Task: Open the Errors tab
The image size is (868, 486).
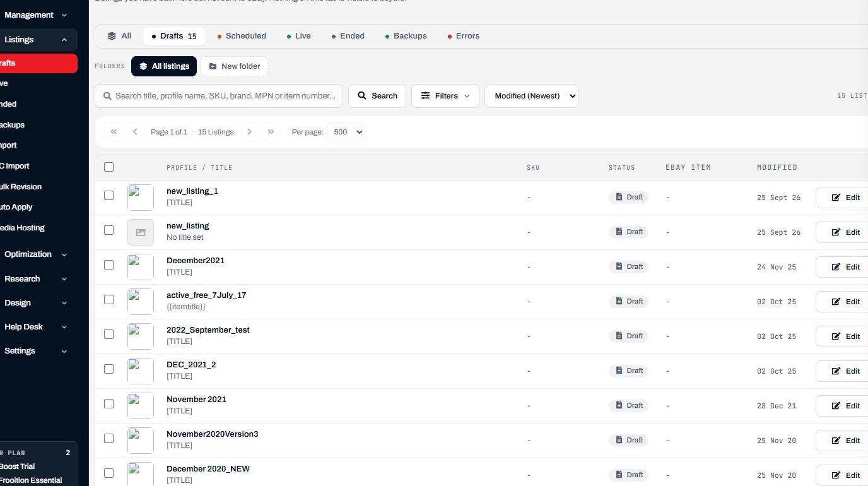Action: pyautogui.click(x=464, y=36)
